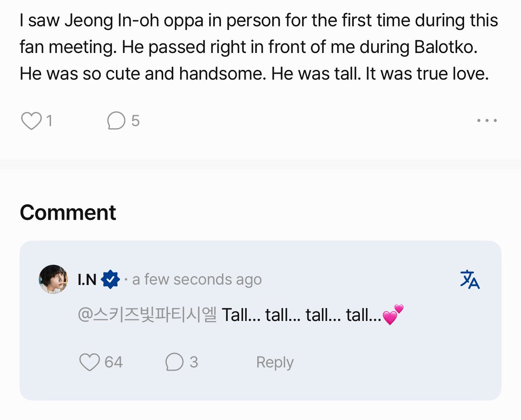Tap the fan post text about Jeong In-oh
The width and height of the screenshot is (521, 420).
coord(259,47)
